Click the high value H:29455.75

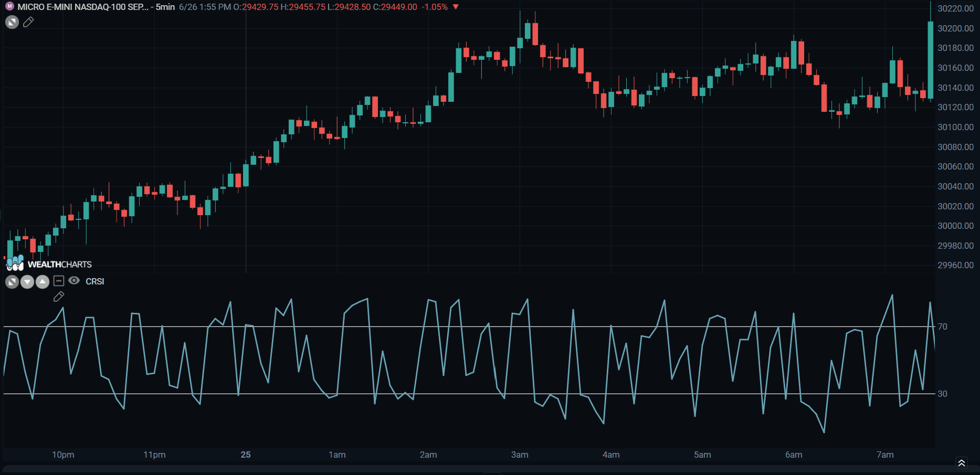click(303, 7)
